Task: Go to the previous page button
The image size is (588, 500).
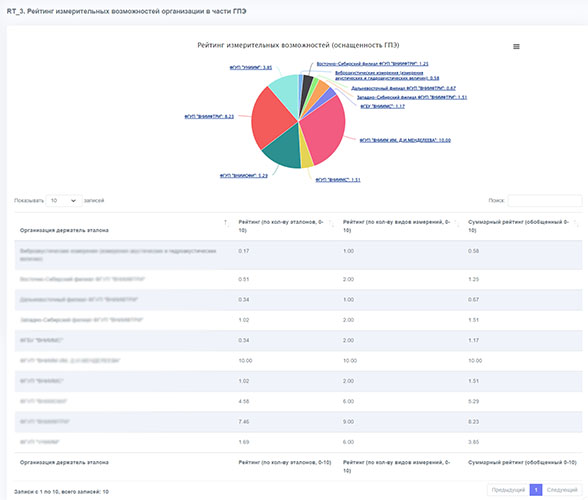Action: click(x=508, y=490)
